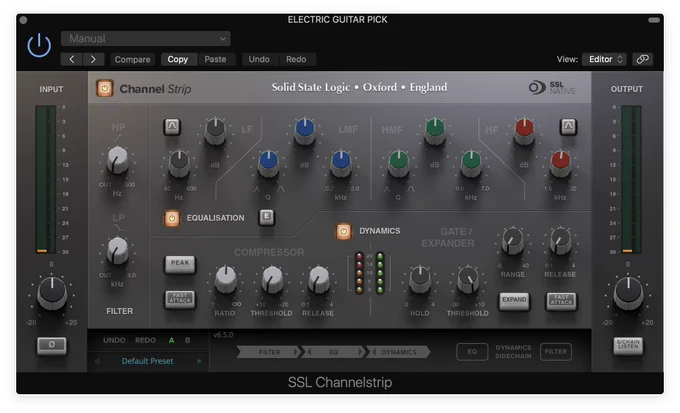Toggle HF bell shape button
The width and height of the screenshot is (680, 413).
point(568,127)
